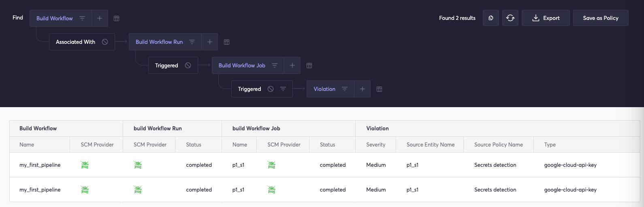Click the plus icon on the Build Workflow Job node
Screen dimensions: 644x207
pyautogui.click(x=292, y=65)
